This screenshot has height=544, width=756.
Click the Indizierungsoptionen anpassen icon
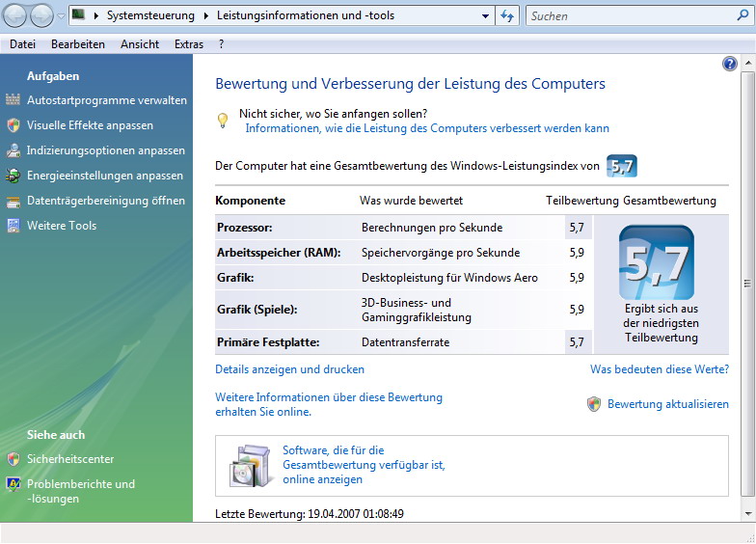click(13, 150)
